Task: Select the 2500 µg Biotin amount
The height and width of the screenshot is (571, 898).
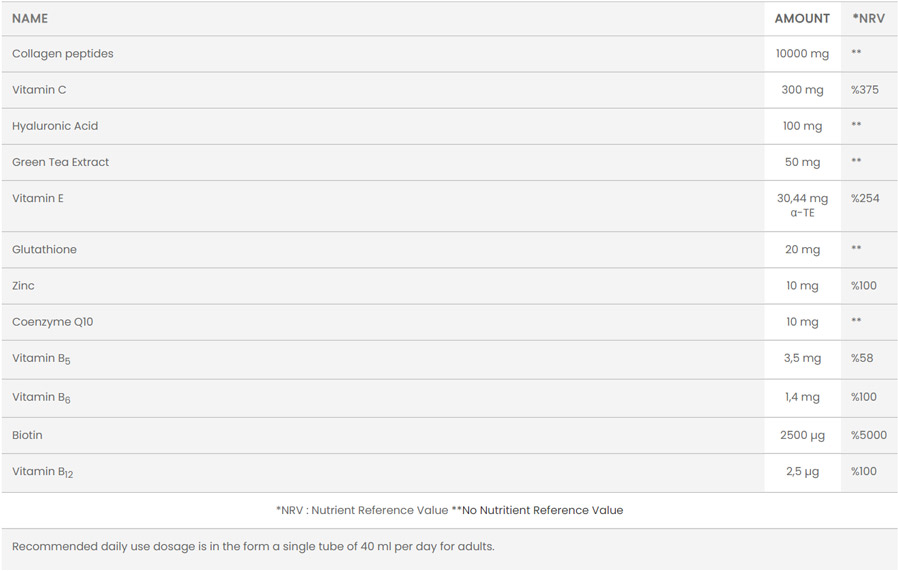Action: pos(802,435)
